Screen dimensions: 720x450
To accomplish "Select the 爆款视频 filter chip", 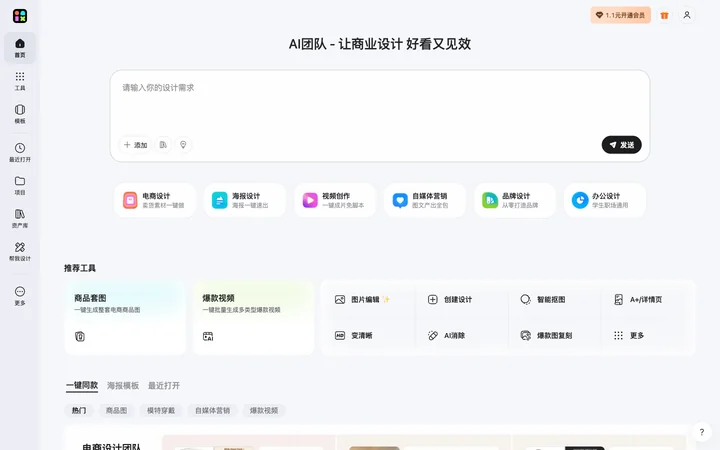I will 264,411.
